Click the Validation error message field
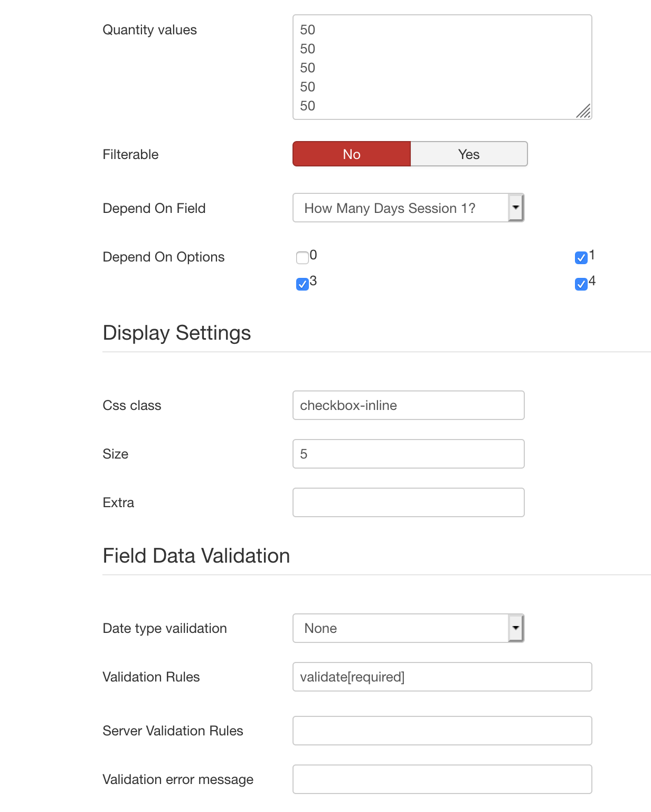 coord(442,779)
